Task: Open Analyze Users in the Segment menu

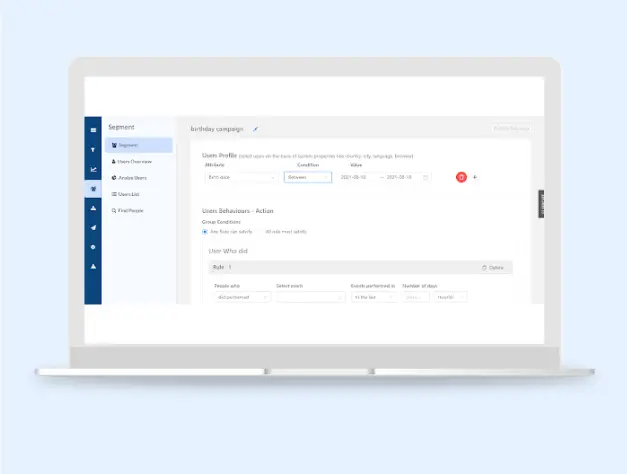Action: [131, 177]
